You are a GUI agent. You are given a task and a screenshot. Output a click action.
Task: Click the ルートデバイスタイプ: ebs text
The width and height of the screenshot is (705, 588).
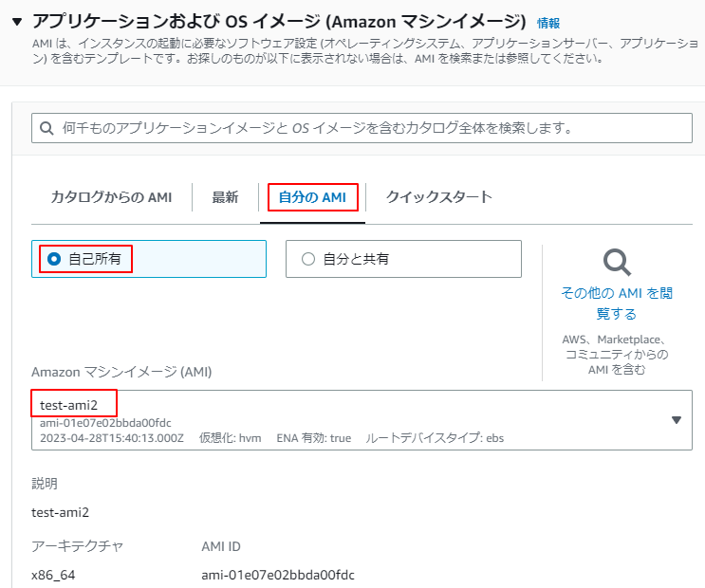pos(435,438)
